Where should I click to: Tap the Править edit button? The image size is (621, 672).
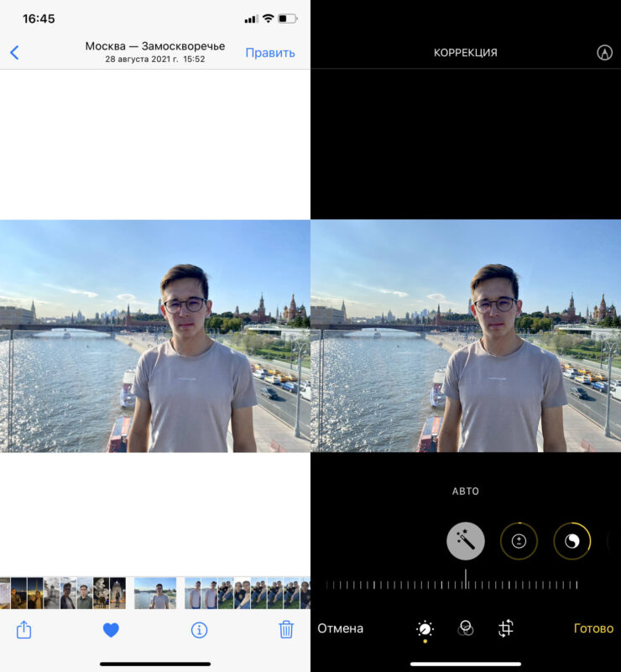(x=269, y=53)
